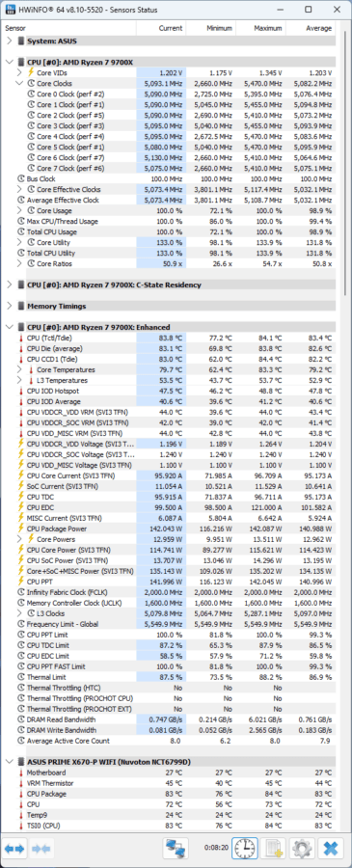Collapse the ASUS PRIME X670-P WIFI section
Image resolution: width=352 pixels, height=868 pixels.
click(x=9, y=762)
